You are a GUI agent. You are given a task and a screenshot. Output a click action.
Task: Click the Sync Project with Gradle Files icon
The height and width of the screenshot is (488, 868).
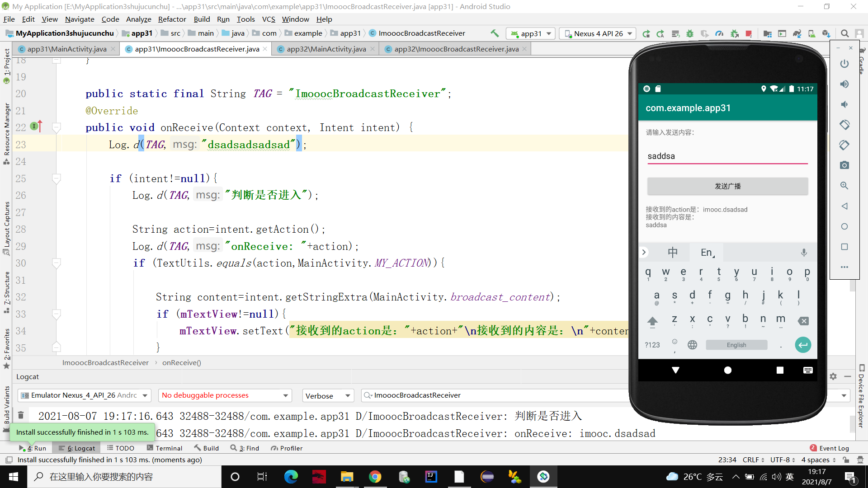(x=797, y=33)
